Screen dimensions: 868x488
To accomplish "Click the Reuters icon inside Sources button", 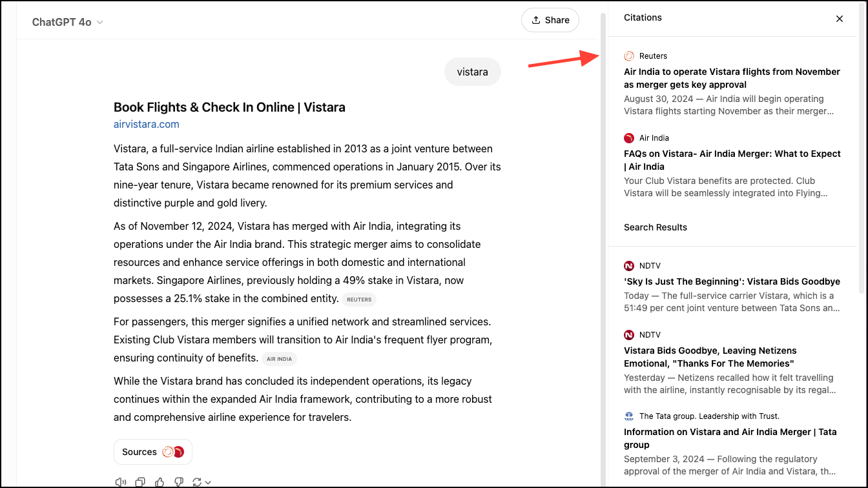I will point(167,452).
